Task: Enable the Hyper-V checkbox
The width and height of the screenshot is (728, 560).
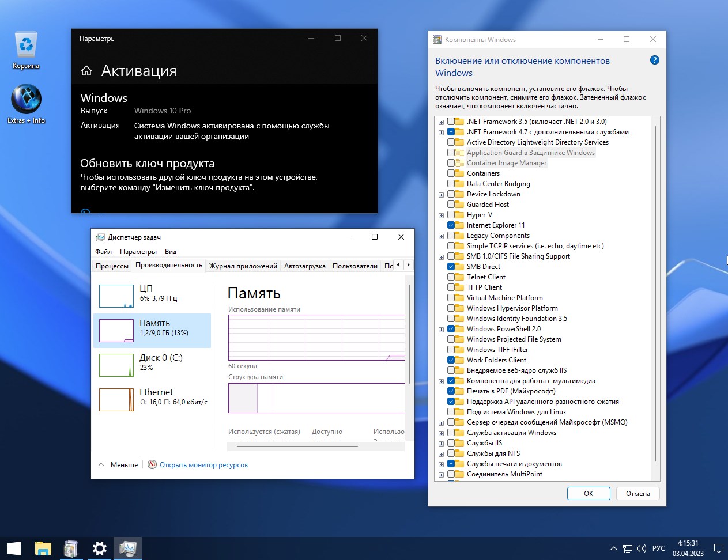Action: coord(451,215)
